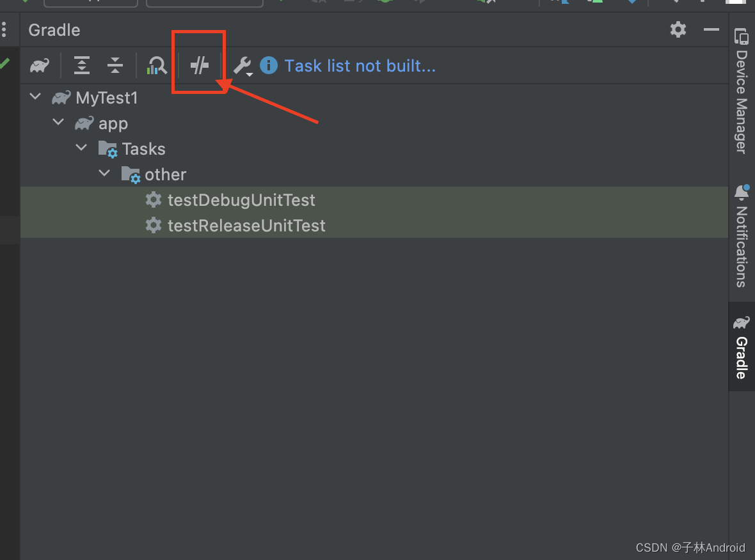This screenshot has height=560, width=755.
Task: Collapse the MyTest1 project node
Action: pyautogui.click(x=35, y=98)
